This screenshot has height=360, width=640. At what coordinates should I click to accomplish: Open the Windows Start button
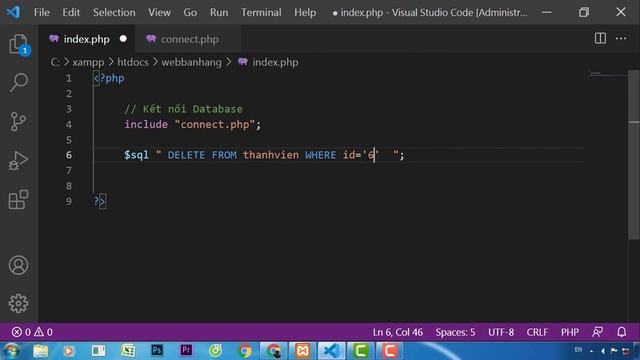pyautogui.click(x=11, y=351)
